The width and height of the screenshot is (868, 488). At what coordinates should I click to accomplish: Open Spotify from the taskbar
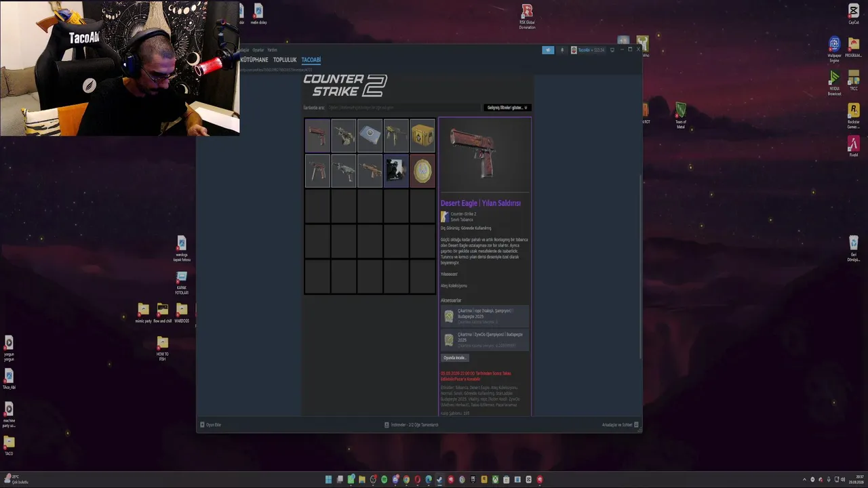pyautogui.click(x=384, y=480)
